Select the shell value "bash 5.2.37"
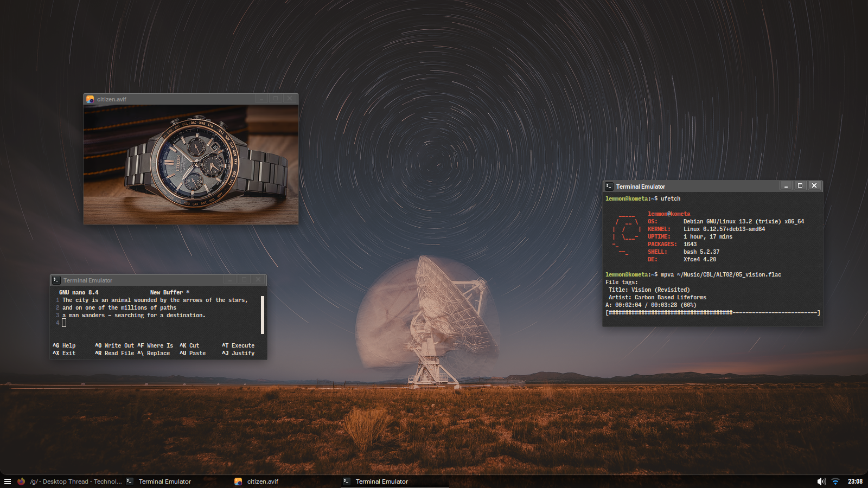The width and height of the screenshot is (868, 488). point(701,252)
